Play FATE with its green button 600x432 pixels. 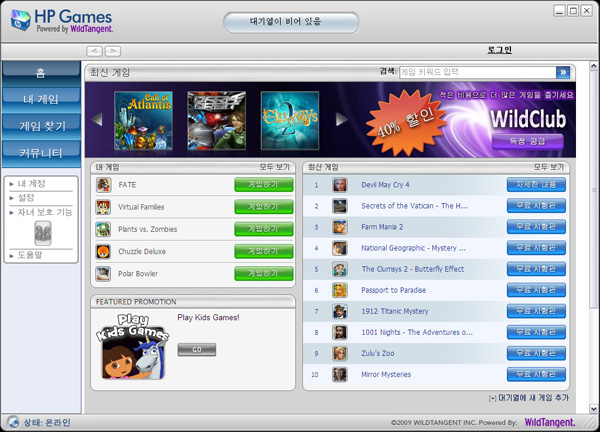coord(264,185)
